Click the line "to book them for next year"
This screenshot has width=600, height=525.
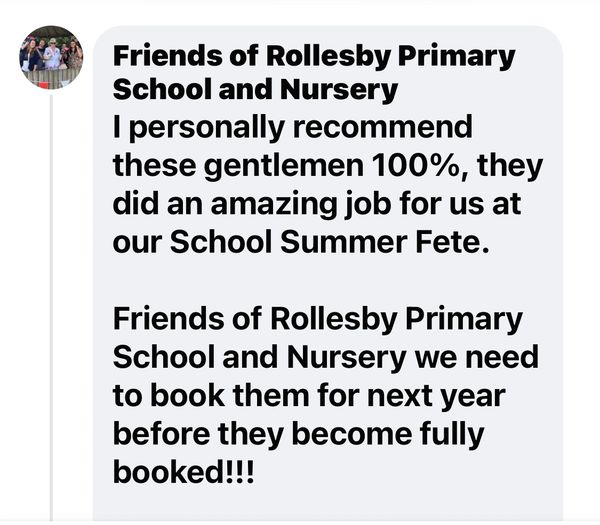[309, 396]
